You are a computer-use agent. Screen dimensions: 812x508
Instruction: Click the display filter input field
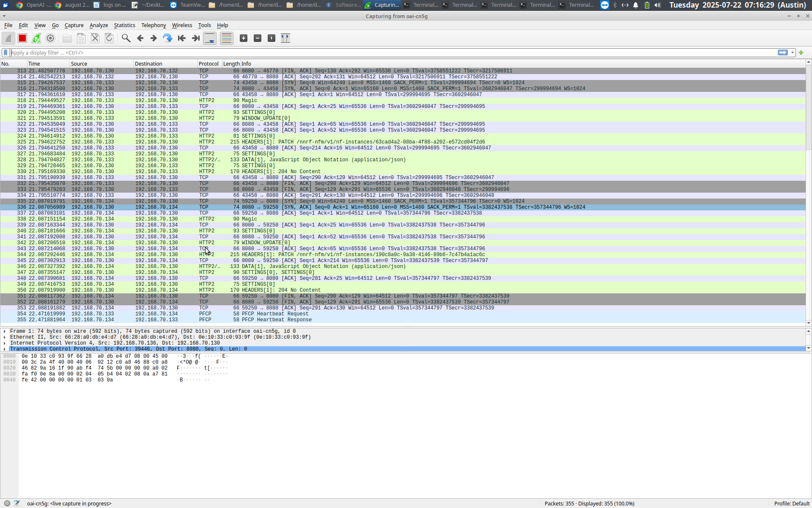381,53
